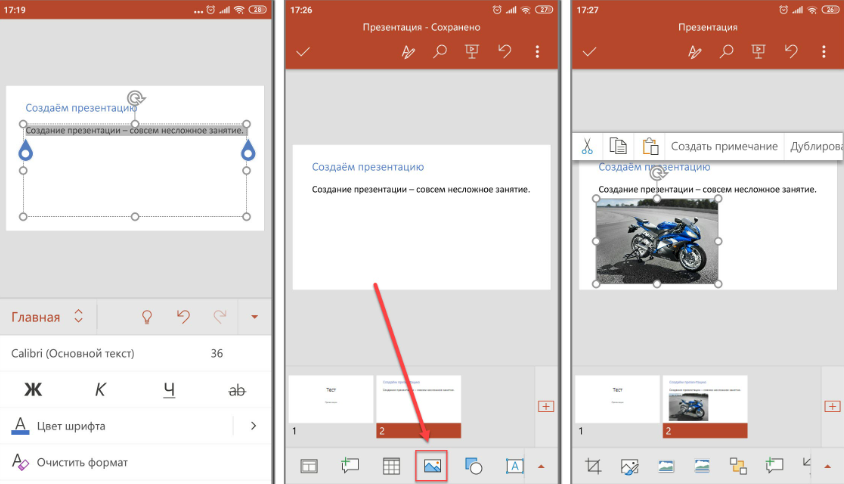844x484 pixels.
Task: Choose Создать примечание from context menu
Action: [x=724, y=146]
